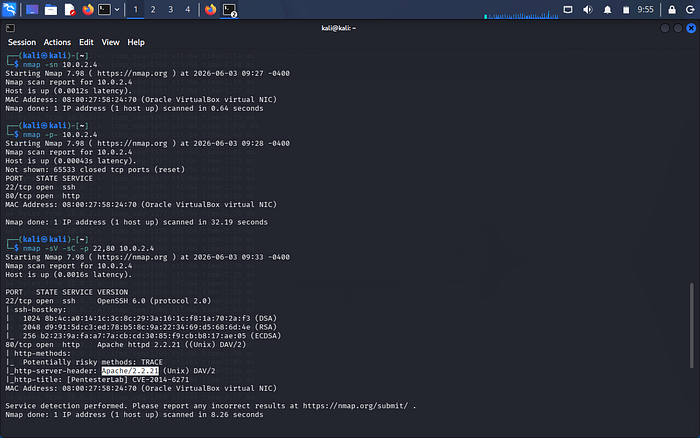
Task: Click the 256 ECDSA hostkey line
Action: tap(152, 336)
